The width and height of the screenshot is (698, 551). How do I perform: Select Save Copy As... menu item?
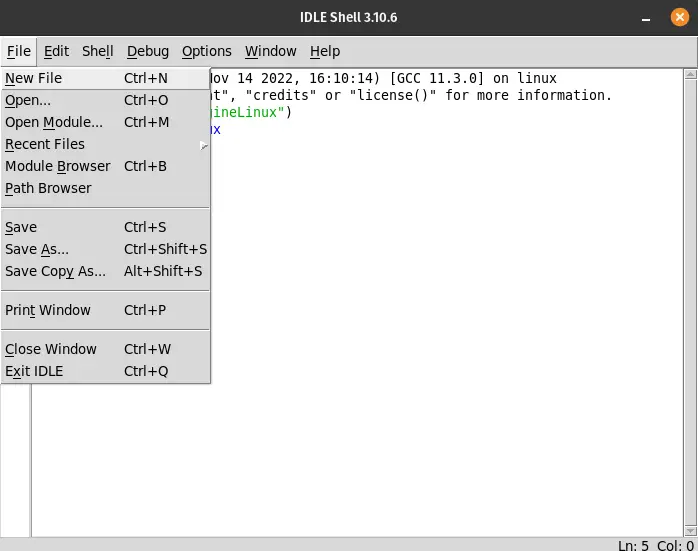click(106, 271)
